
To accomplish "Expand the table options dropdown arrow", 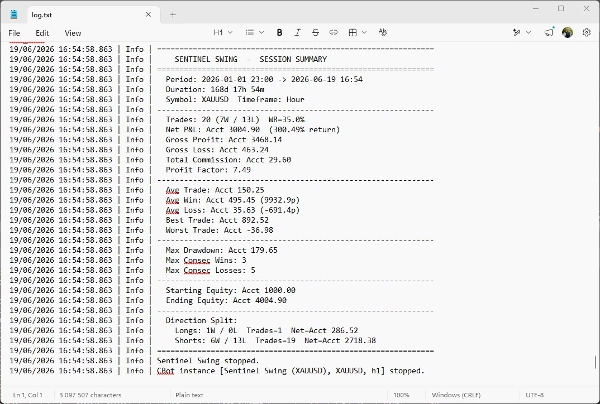I will point(364,33).
